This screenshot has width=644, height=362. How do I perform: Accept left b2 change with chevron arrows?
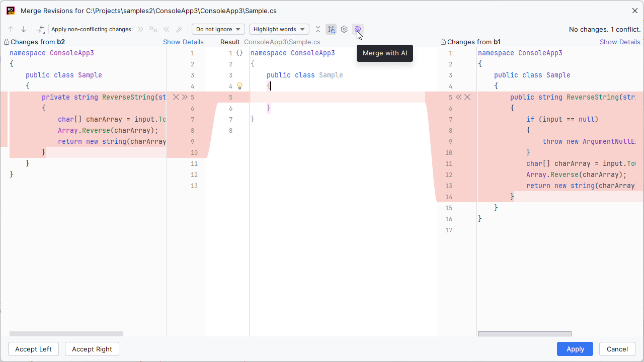pyautogui.click(x=185, y=97)
